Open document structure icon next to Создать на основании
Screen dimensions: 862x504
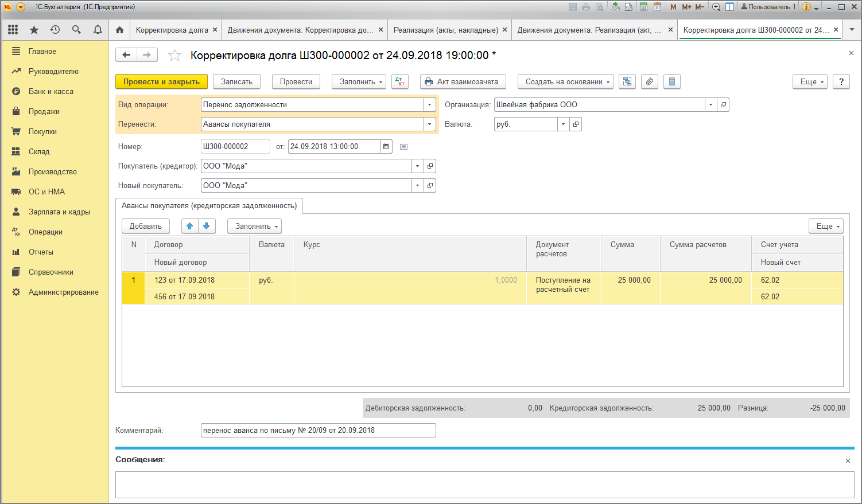pyautogui.click(x=627, y=81)
